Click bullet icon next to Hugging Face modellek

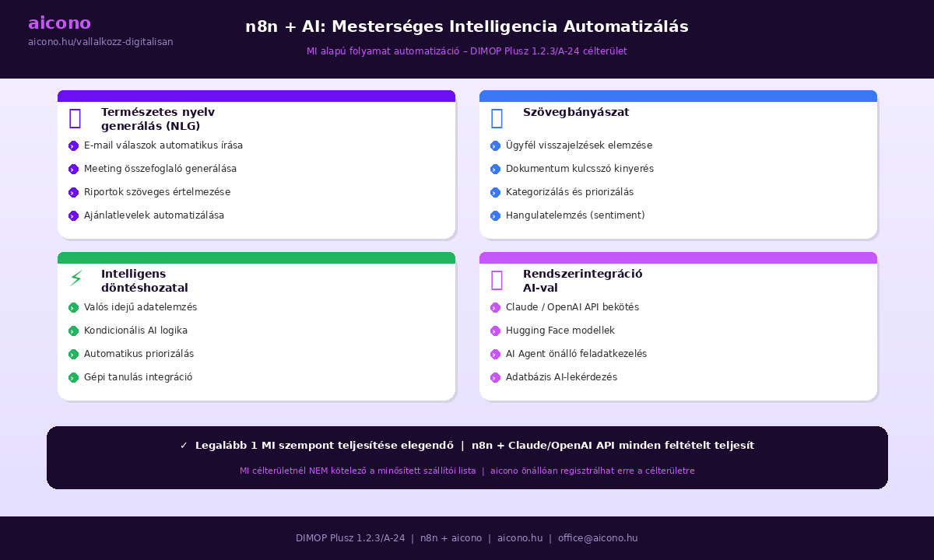495,331
